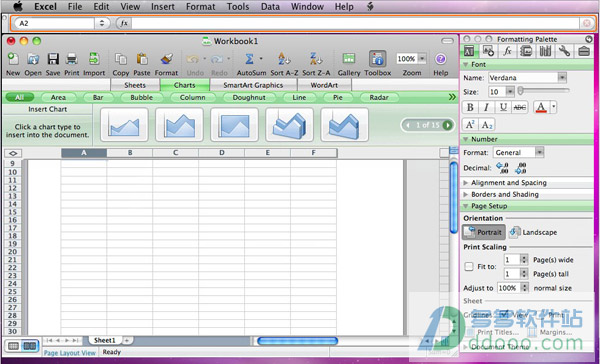Click the fx formula button in formula bar

pyautogui.click(x=124, y=23)
